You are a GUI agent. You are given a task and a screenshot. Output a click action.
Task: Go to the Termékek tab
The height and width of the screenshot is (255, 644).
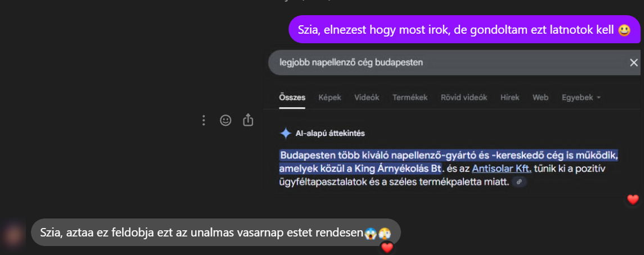(410, 97)
